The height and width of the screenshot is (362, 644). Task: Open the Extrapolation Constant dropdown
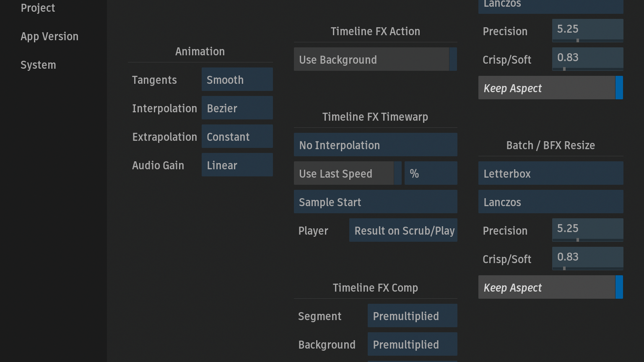coord(237,137)
